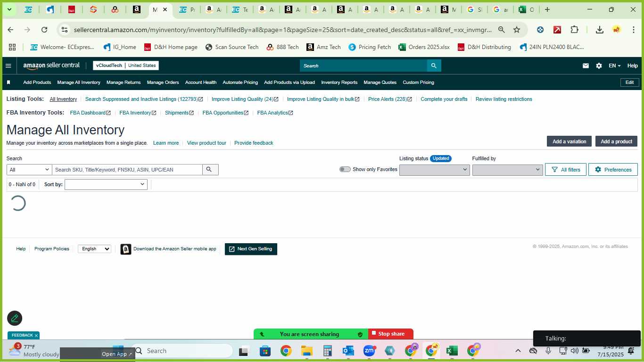Open Fulfilled by dropdown

pos(507,170)
